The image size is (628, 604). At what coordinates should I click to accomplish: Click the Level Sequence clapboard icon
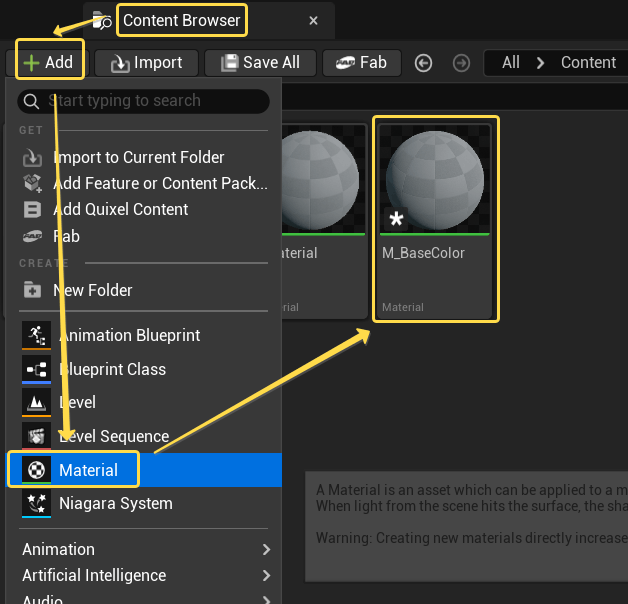click(36, 436)
